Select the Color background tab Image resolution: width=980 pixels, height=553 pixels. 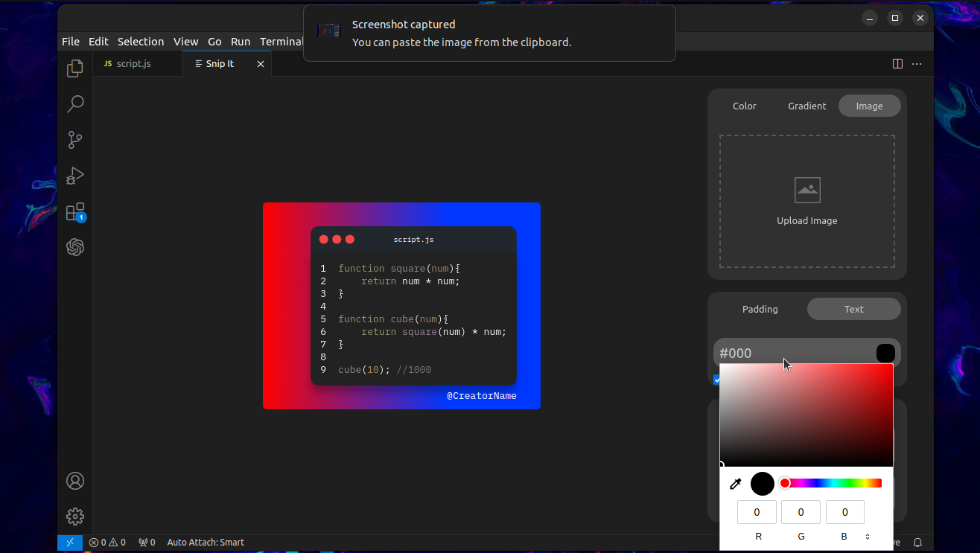tap(744, 106)
